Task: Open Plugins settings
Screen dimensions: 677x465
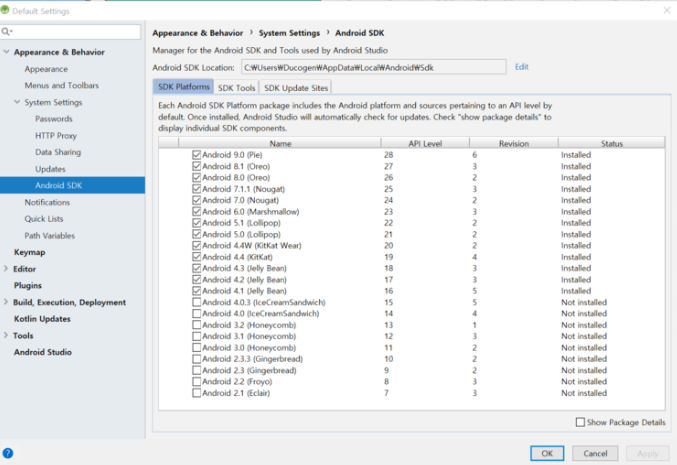Action: (x=28, y=285)
